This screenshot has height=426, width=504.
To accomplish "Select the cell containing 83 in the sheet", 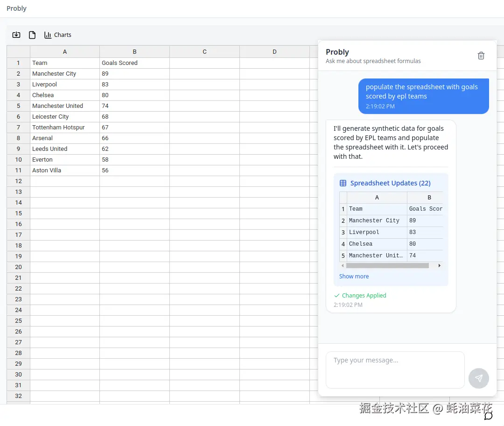I will (x=135, y=84).
